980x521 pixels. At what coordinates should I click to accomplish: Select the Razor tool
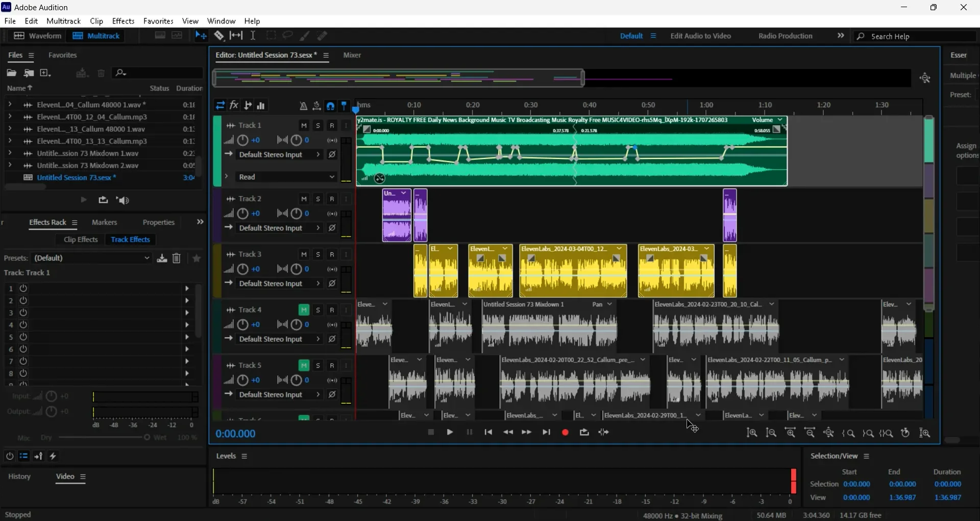[x=218, y=35]
